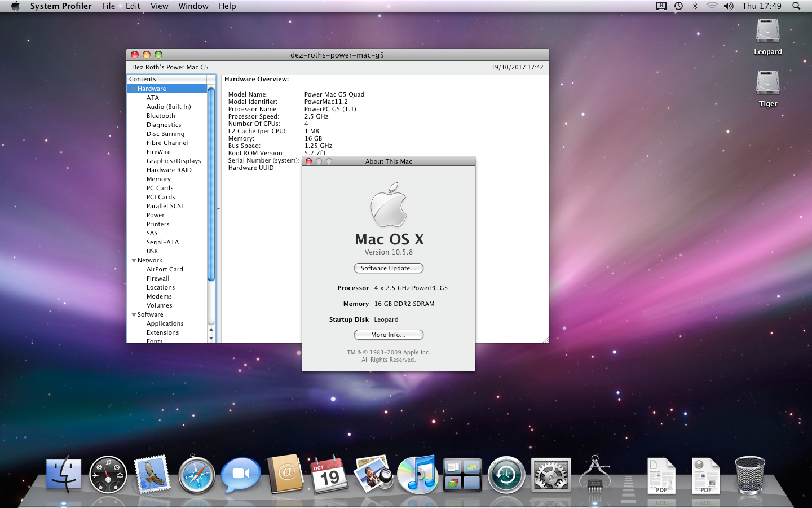
Task: Click Version 10.5.8 text in About This Mac
Action: pyautogui.click(x=389, y=252)
